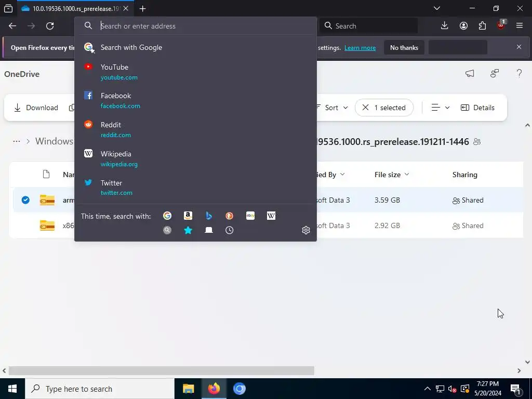Search this time with Wikipedia icon
Viewport: 532px width, 399px height.
271,216
